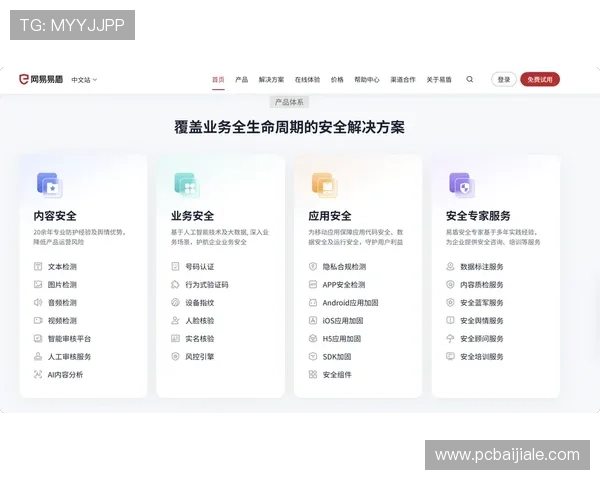This screenshot has height=480, width=600.
Task: Open the 产品 navigation menu
Action: [241, 80]
